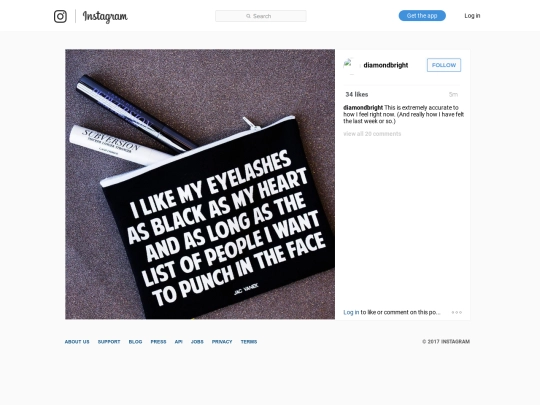The image size is (540, 405).
Task: Click the Instagram camera logo icon
Action: coord(60,16)
